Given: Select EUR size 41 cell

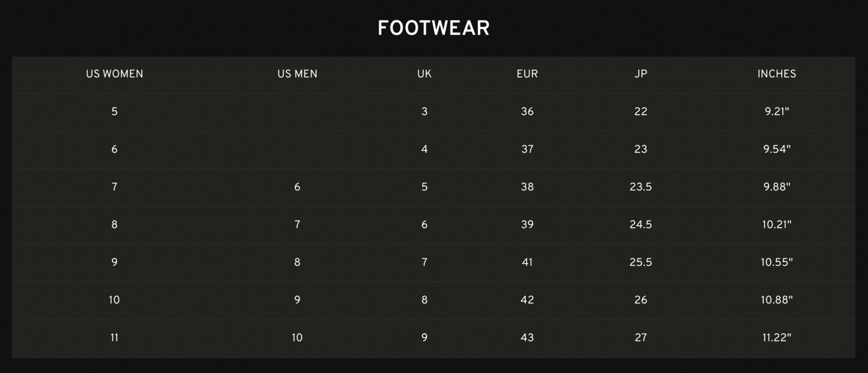Looking at the screenshot, I should (x=527, y=262).
